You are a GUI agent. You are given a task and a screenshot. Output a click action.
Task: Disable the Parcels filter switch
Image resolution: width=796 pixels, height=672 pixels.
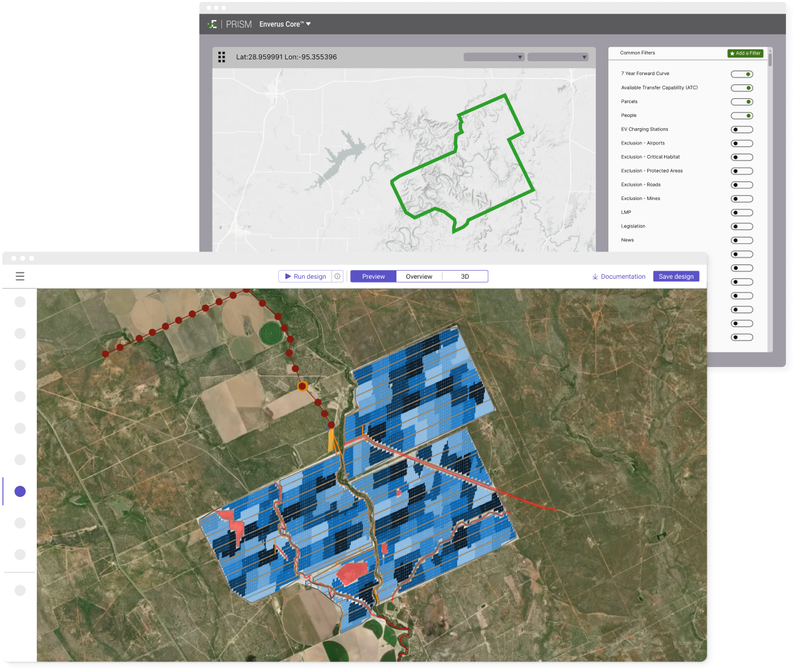(x=742, y=102)
